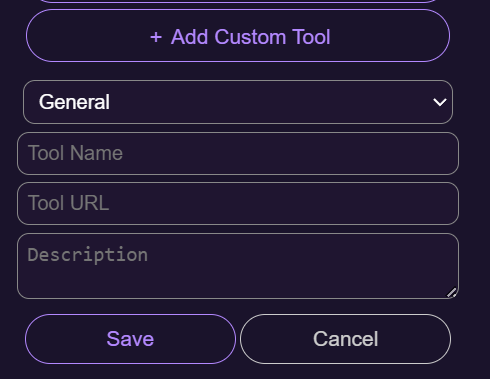Click inside the Description text area
The height and width of the screenshot is (379, 490).
pyautogui.click(x=238, y=266)
